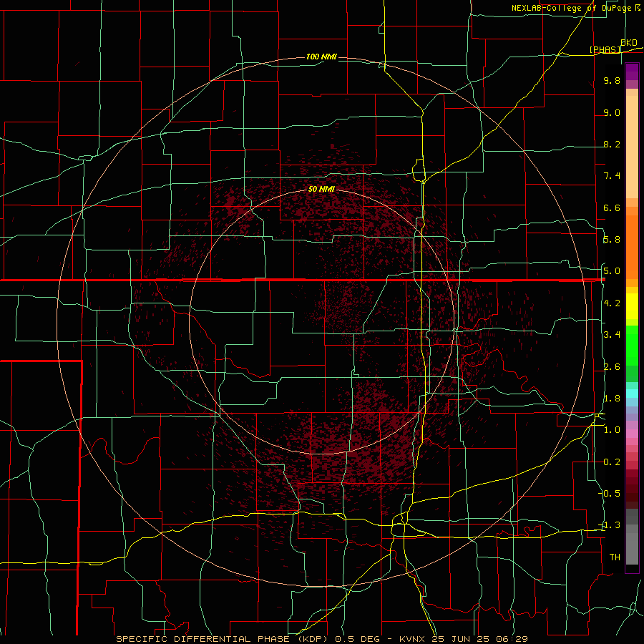
Task: Click the 5.8 value on color scale
Action: (612, 240)
